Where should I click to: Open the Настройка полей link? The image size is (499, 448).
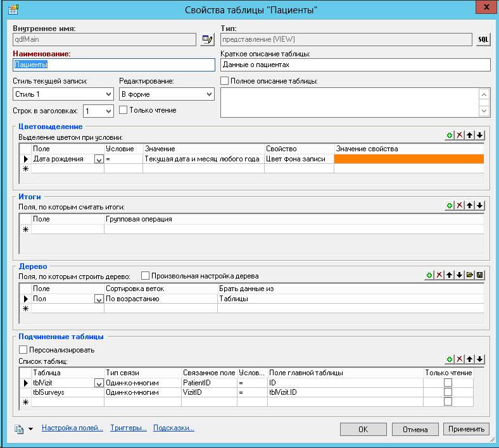click(72, 428)
